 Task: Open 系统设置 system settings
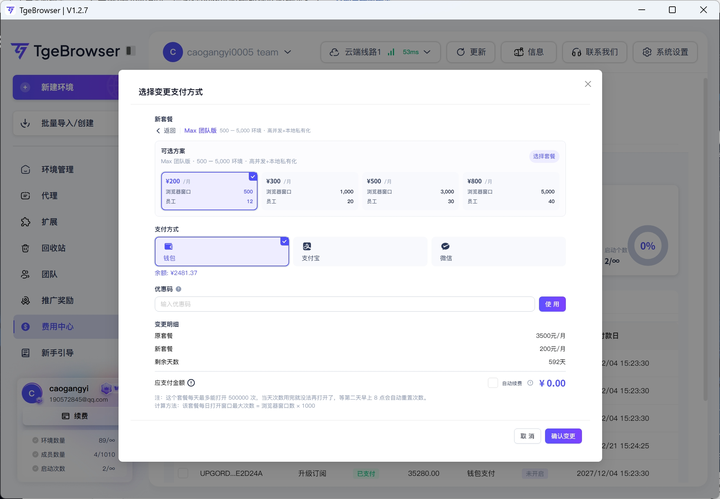[665, 52]
